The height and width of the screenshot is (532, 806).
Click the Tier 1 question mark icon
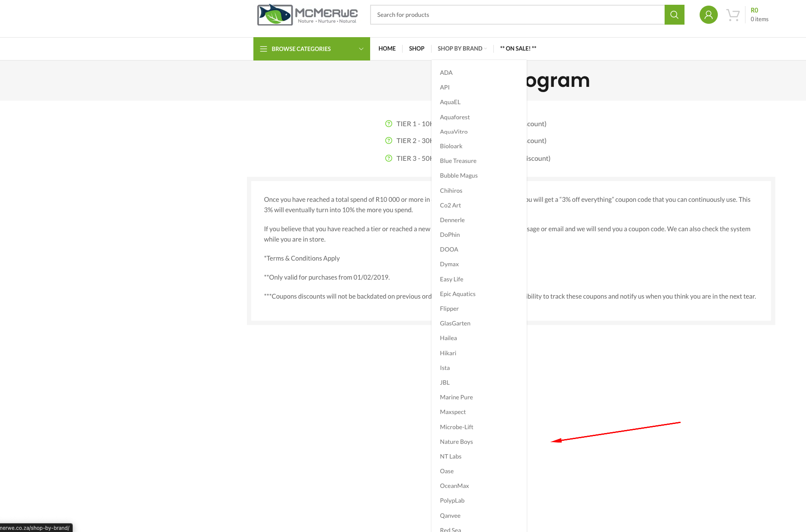389,124
